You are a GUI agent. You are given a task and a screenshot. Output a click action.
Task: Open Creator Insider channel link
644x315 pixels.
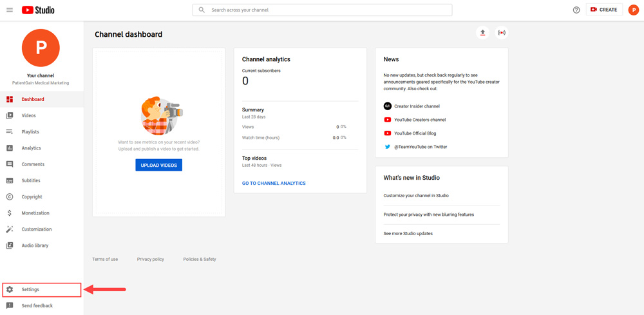point(417,106)
